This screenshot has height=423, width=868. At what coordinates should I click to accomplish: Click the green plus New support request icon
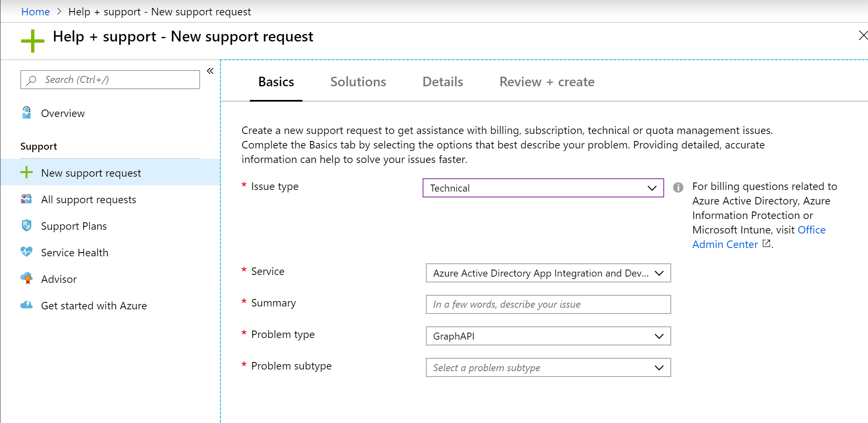27,173
